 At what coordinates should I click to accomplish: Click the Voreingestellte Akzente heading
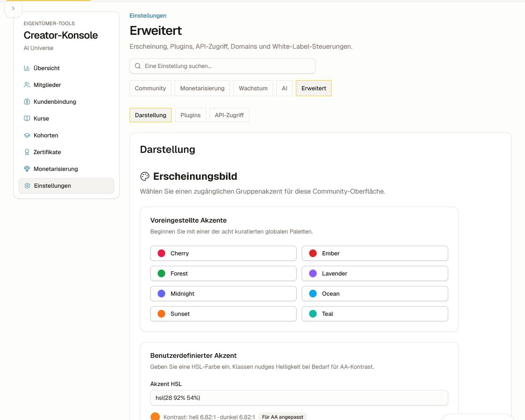189,220
